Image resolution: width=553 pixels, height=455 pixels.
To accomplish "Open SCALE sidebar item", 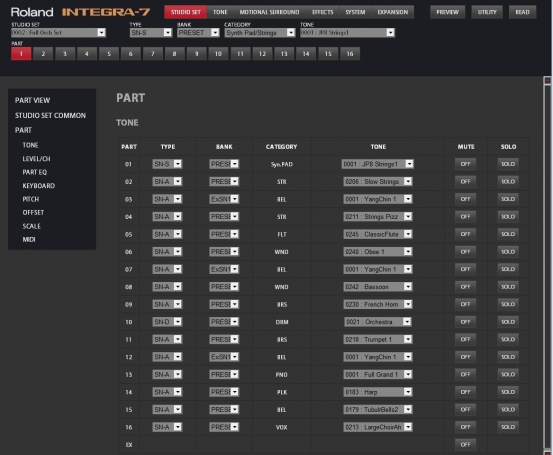I will 31,226.
